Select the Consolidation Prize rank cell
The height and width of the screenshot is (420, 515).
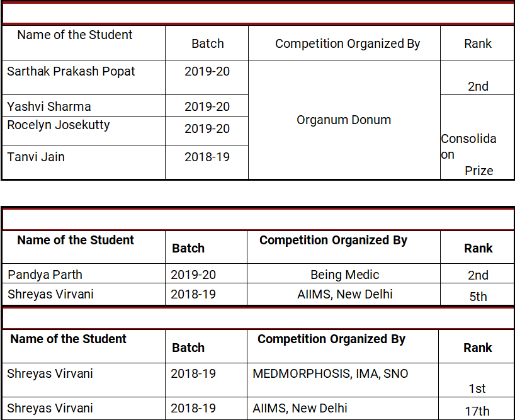point(477,154)
